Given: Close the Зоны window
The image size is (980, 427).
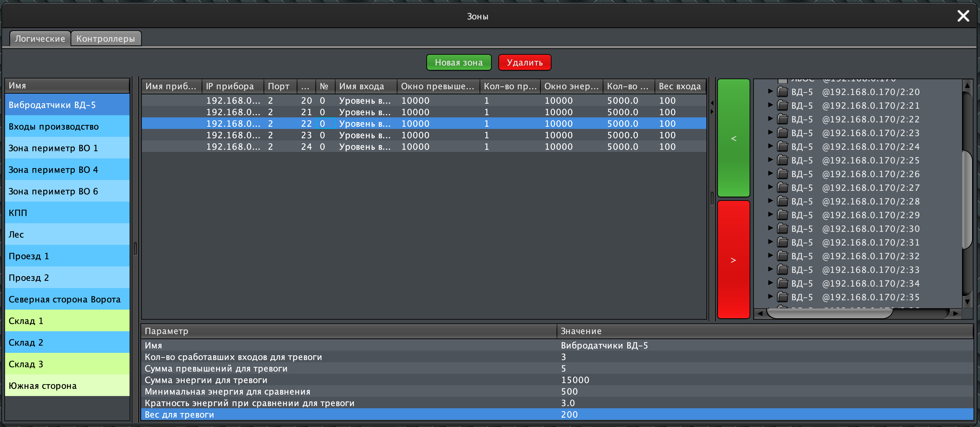Looking at the screenshot, I should (x=963, y=16).
